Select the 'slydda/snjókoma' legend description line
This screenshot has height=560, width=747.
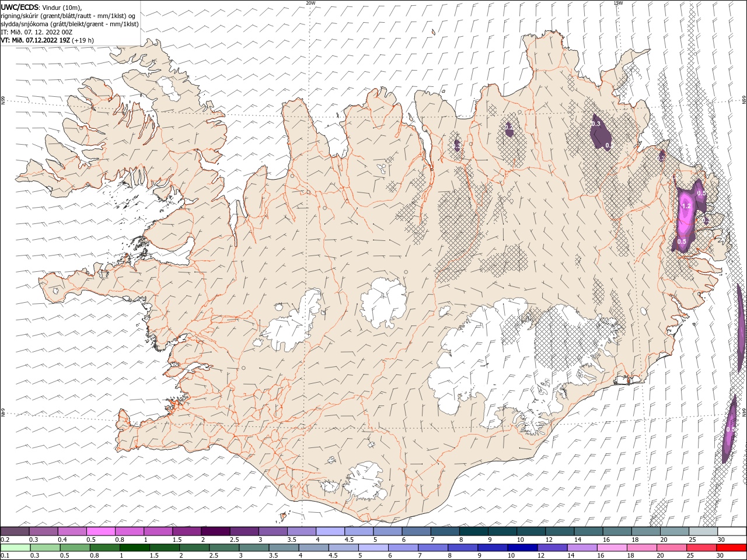point(69,24)
